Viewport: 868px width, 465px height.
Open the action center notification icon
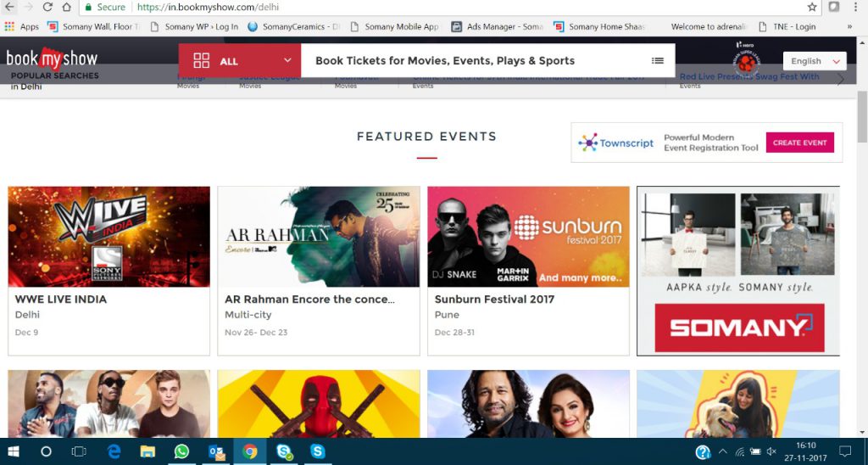845,451
